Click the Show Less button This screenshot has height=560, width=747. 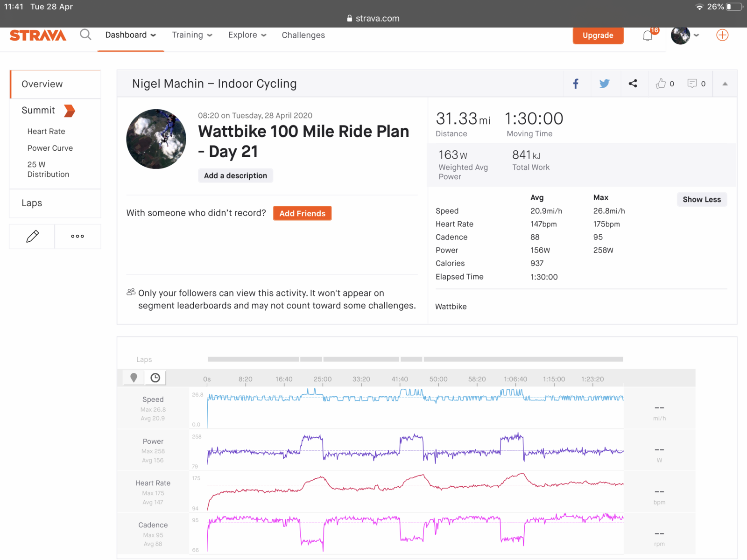[701, 199]
